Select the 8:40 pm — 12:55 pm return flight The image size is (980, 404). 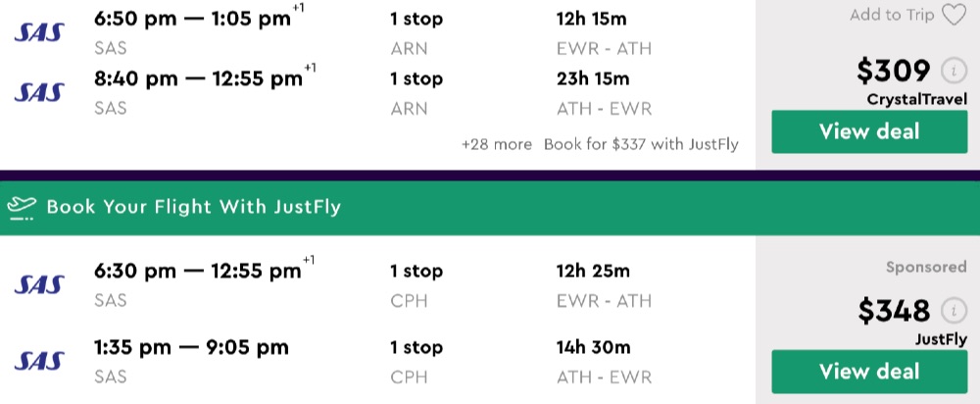tap(196, 78)
